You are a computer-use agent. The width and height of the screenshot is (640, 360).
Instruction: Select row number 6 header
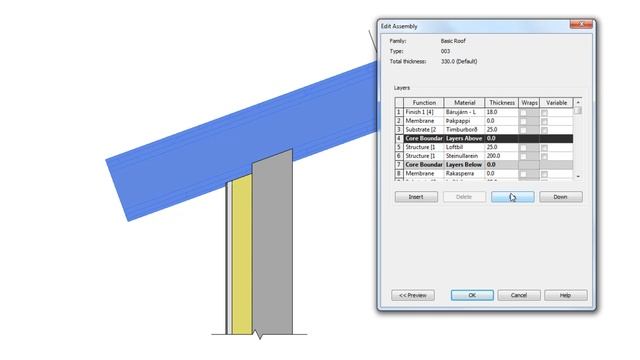tap(399, 156)
